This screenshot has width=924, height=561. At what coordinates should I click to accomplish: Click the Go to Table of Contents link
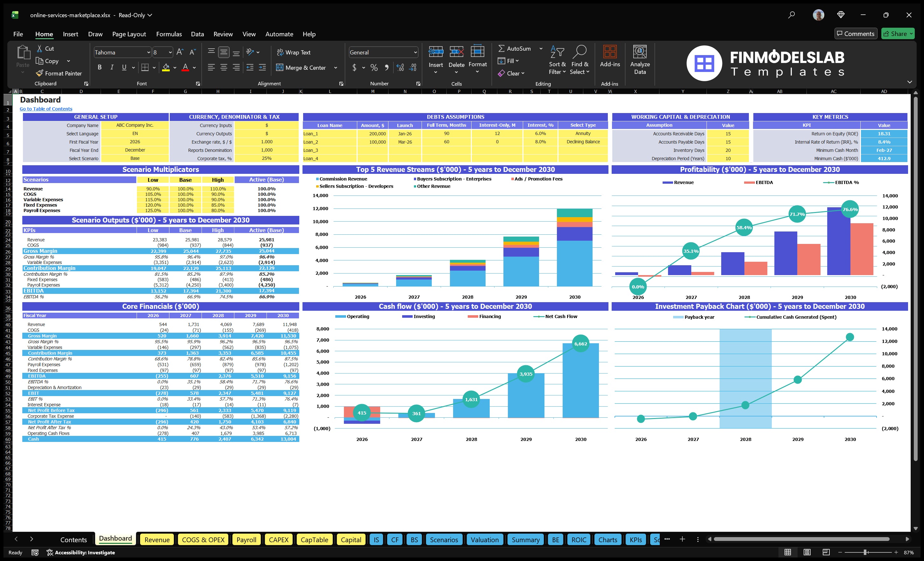pyautogui.click(x=46, y=108)
